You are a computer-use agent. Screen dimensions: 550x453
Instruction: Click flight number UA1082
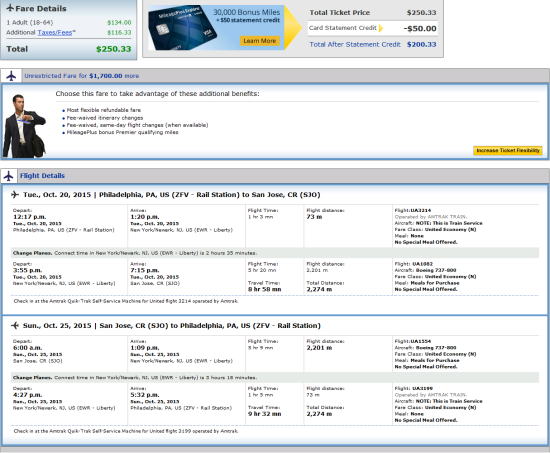coord(423,264)
